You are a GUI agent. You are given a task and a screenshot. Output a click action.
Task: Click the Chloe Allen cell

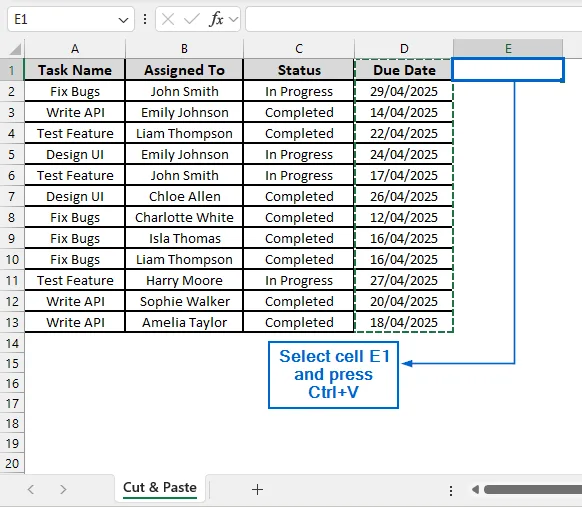(184, 196)
